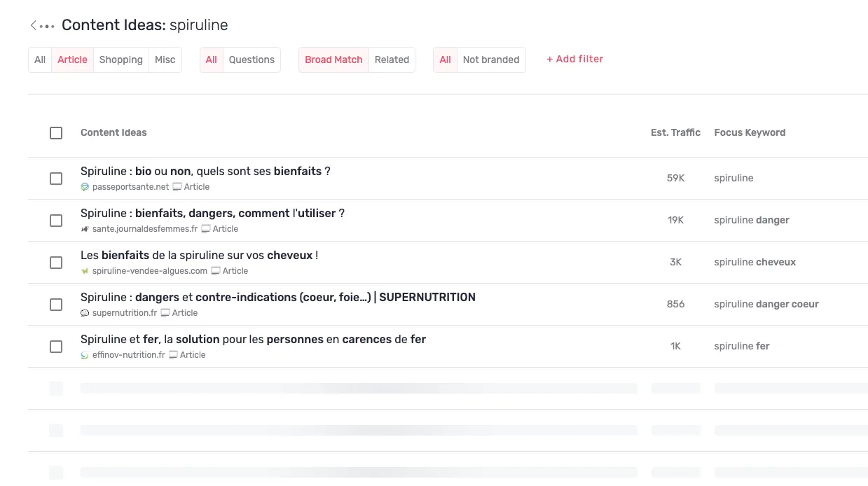Image resolution: width=868 pixels, height=486 pixels.
Task: Check the box for SUPERNUTRITION content idea
Action: [x=56, y=305]
